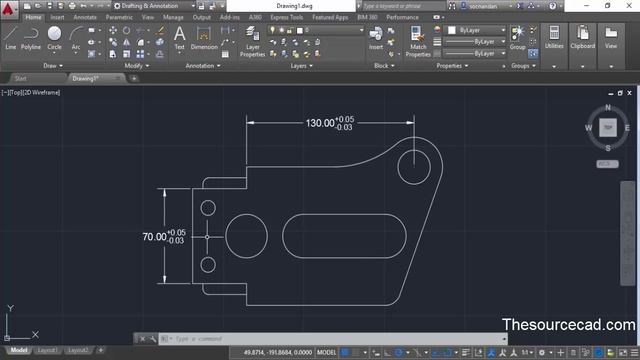
Task: Open the Parametric ribbon tab
Action: [x=119, y=18]
